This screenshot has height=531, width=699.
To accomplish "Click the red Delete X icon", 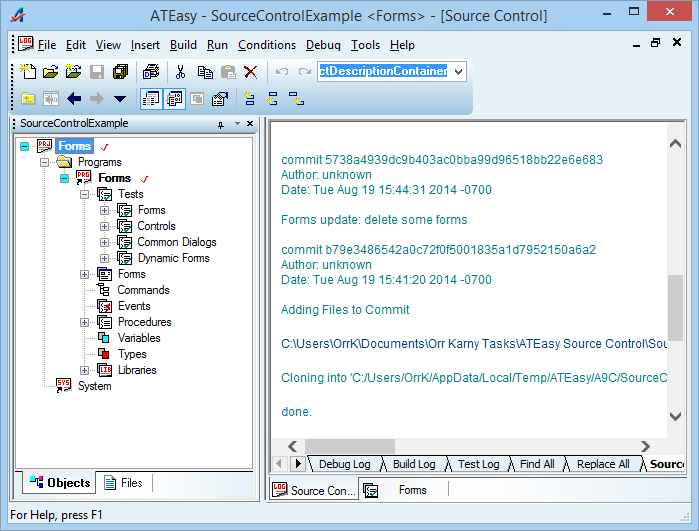I will 251,71.
